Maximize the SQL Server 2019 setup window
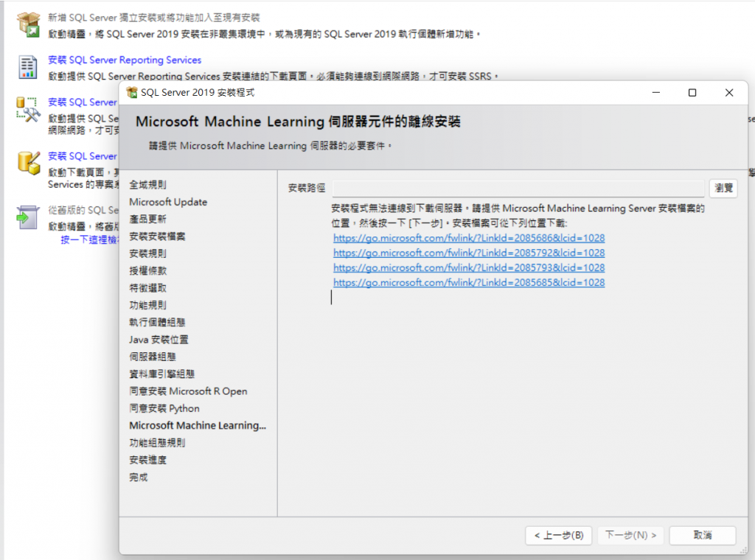Screen dimensions: 755x560 pos(692,92)
